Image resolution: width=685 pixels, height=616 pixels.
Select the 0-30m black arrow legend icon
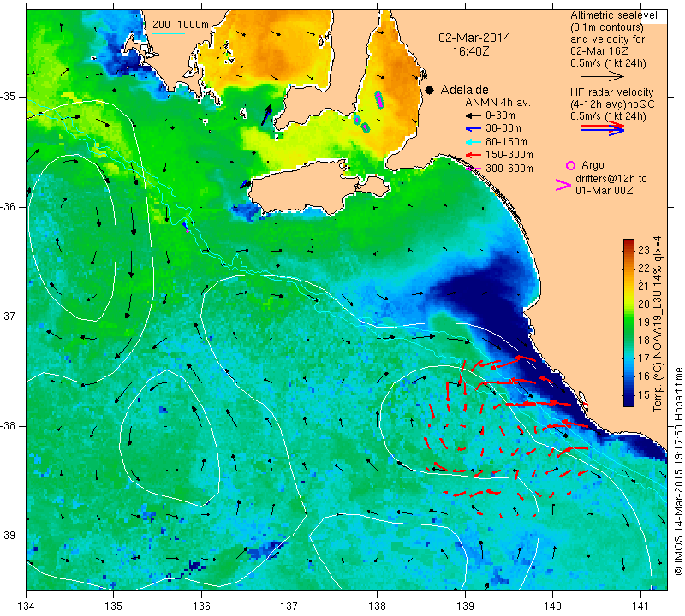pyautogui.click(x=474, y=116)
